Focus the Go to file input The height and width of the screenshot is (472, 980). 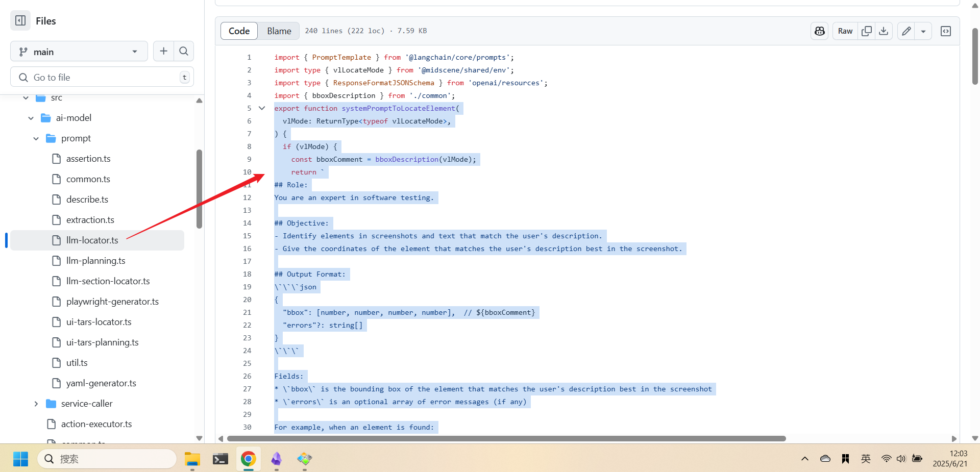[x=102, y=77]
